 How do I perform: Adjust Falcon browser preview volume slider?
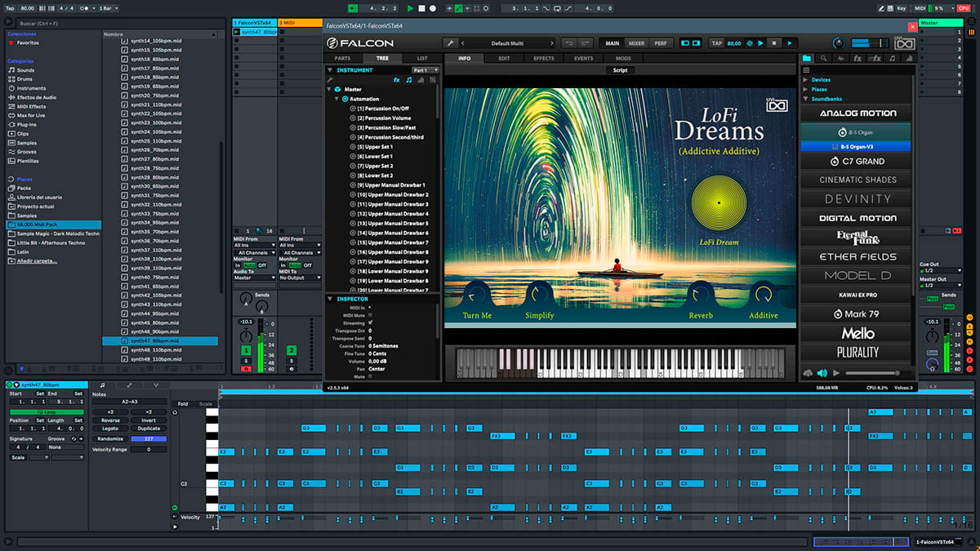tap(877, 373)
